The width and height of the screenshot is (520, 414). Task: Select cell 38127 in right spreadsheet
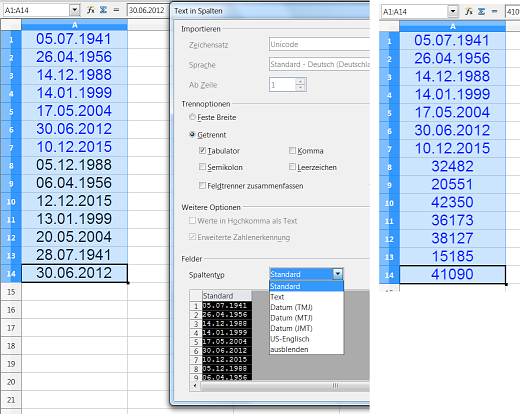tap(452, 238)
